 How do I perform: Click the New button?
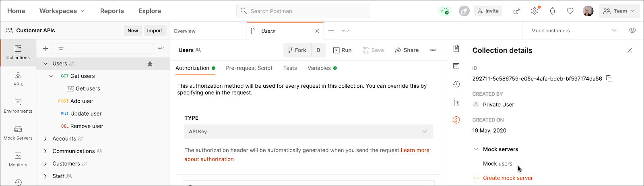point(133,31)
